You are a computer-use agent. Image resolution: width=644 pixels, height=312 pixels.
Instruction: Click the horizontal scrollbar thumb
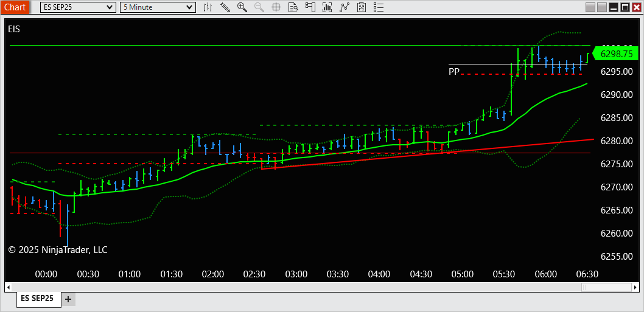tap(607, 287)
